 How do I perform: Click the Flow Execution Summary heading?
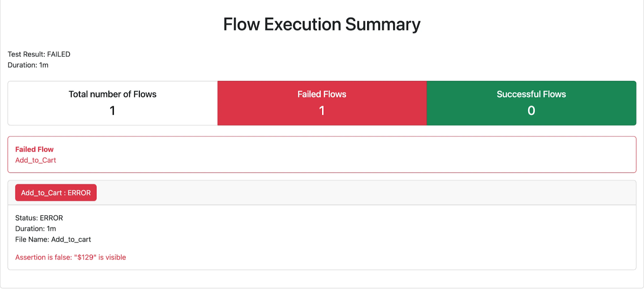click(322, 25)
